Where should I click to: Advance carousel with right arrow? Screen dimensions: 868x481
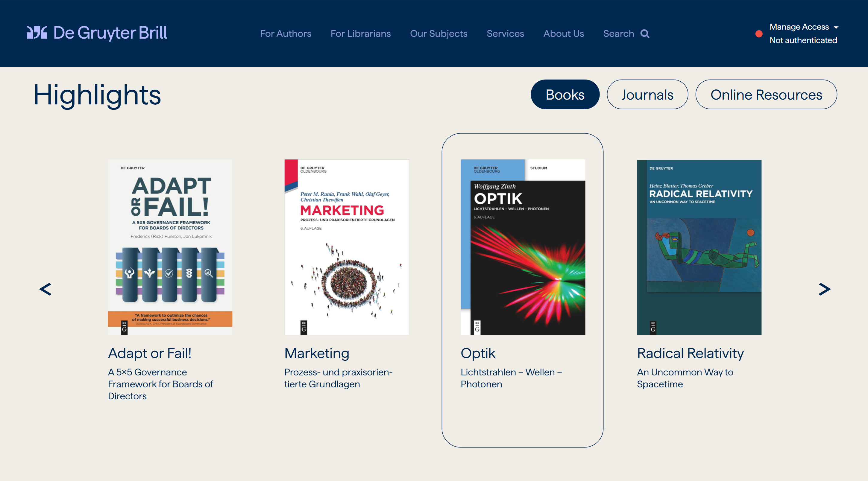(824, 289)
